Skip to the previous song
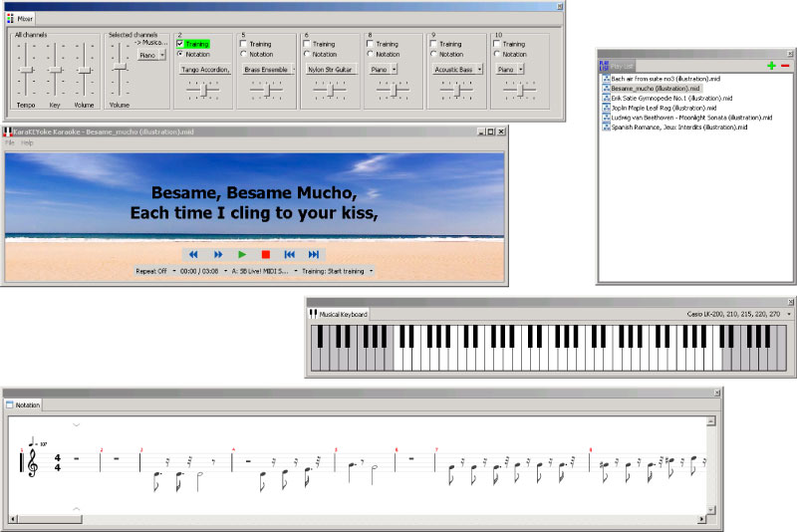 tap(290, 255)
